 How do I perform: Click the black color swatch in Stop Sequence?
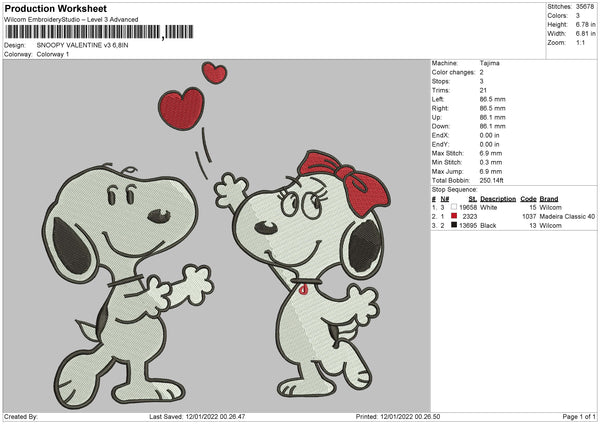coord(454,225)
